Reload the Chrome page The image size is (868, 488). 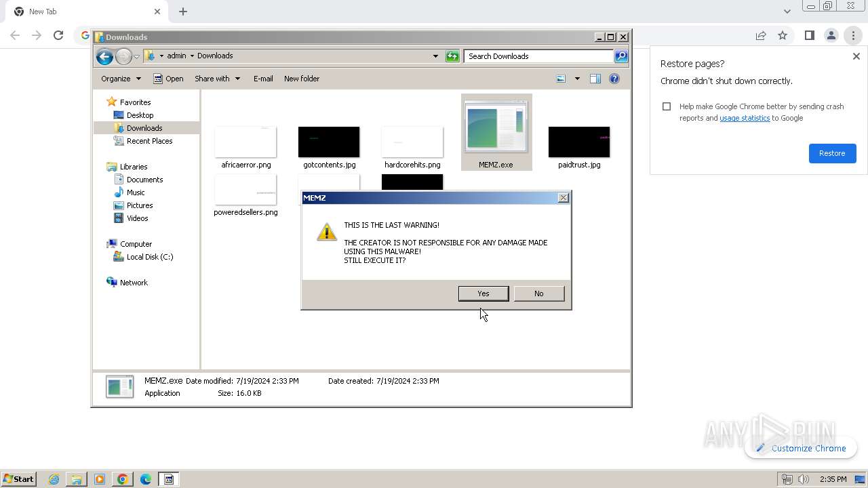pyautogui.click(x=58, y=35)
